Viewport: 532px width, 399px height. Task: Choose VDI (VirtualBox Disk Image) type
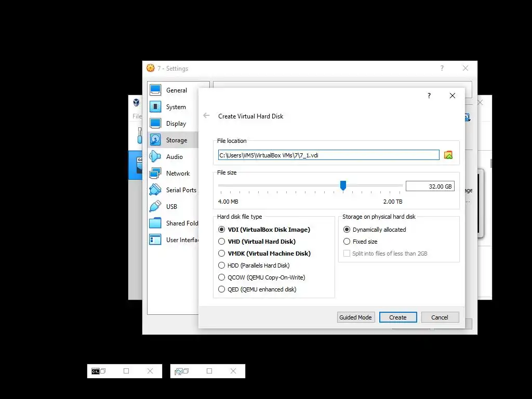click(264, 230)
